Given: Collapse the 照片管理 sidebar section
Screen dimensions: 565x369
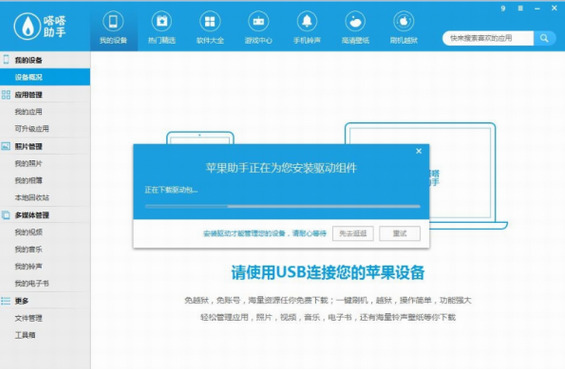Looking at the screenshot, I should click(45, 146).
